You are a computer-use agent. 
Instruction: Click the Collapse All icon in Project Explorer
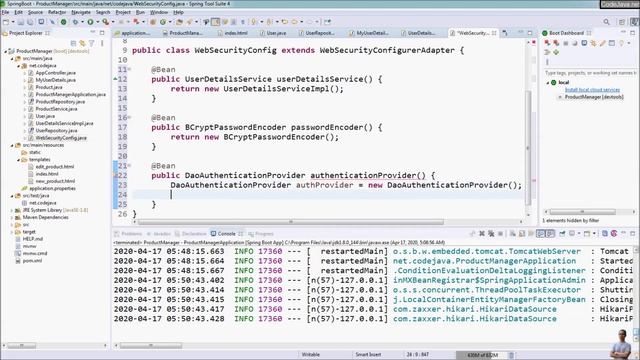pos(73,43)
